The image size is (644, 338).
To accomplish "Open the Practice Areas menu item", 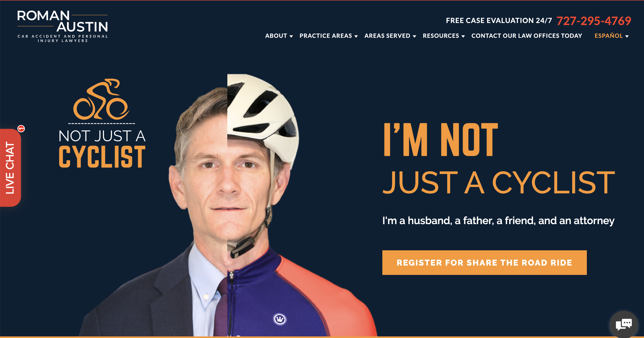I will coord(326,36).
